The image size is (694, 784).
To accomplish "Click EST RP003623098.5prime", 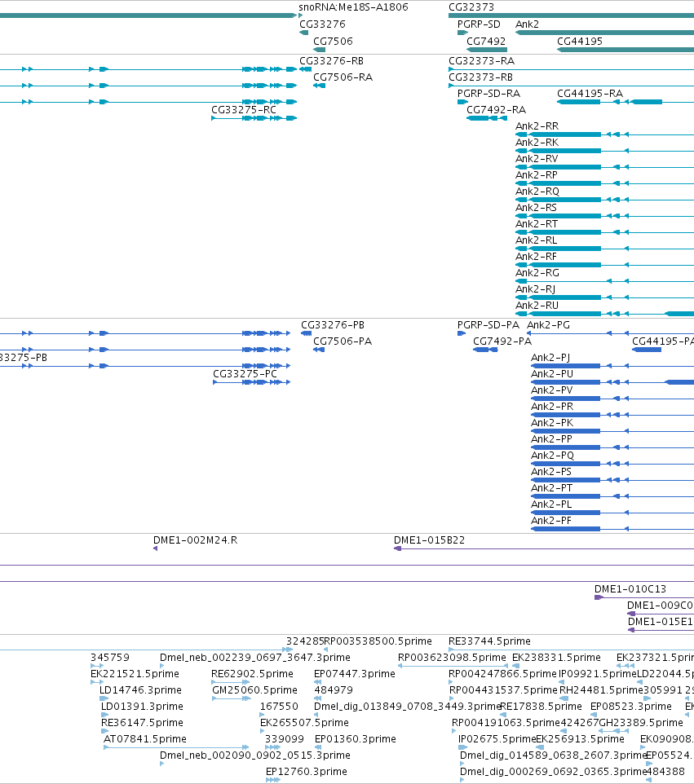I will tap(452, 658).
